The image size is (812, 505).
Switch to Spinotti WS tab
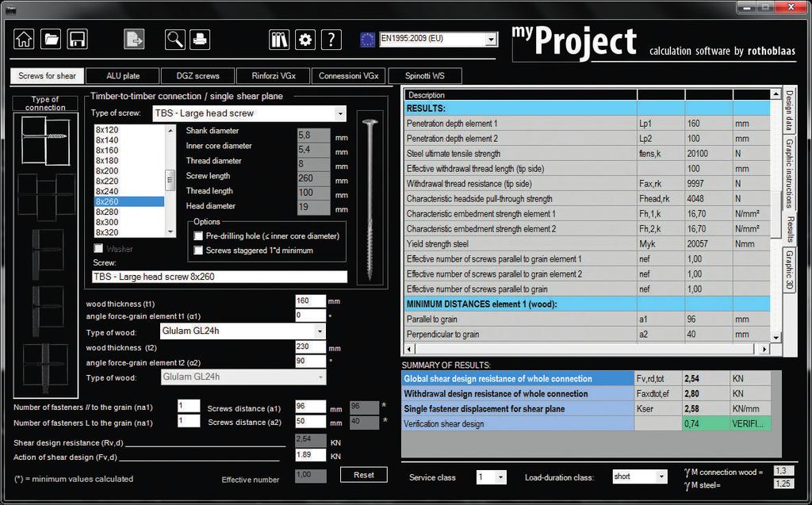click(x=425, y=75)
